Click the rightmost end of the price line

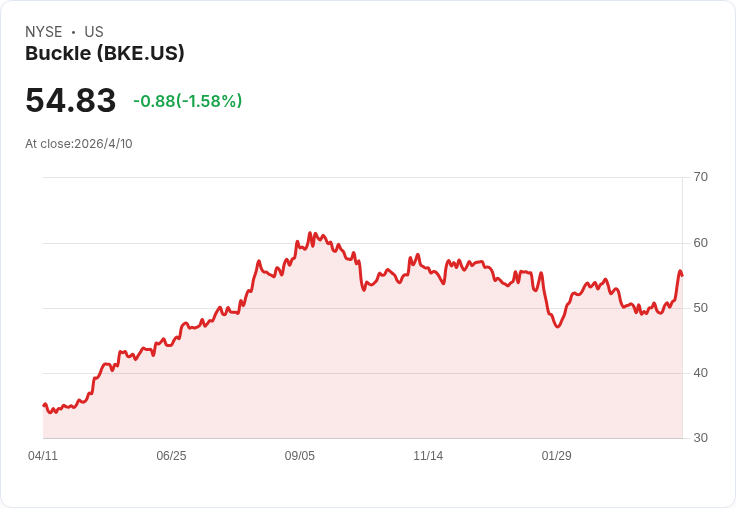tap(682, 275)
